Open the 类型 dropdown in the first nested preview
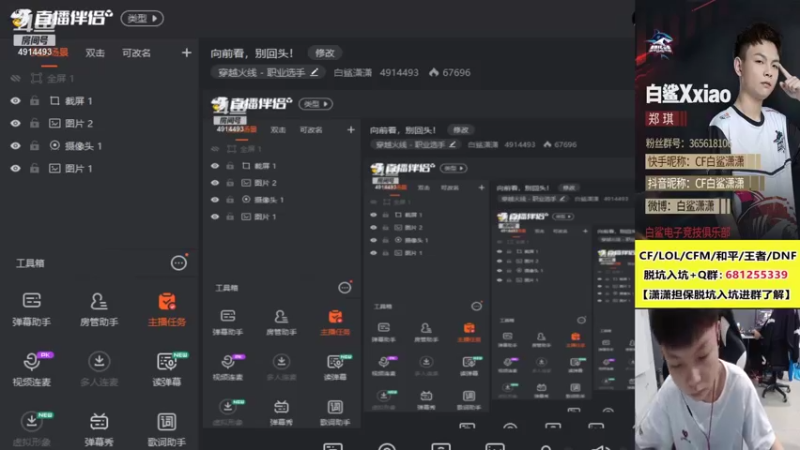800x450 pixels. point(316,104)
